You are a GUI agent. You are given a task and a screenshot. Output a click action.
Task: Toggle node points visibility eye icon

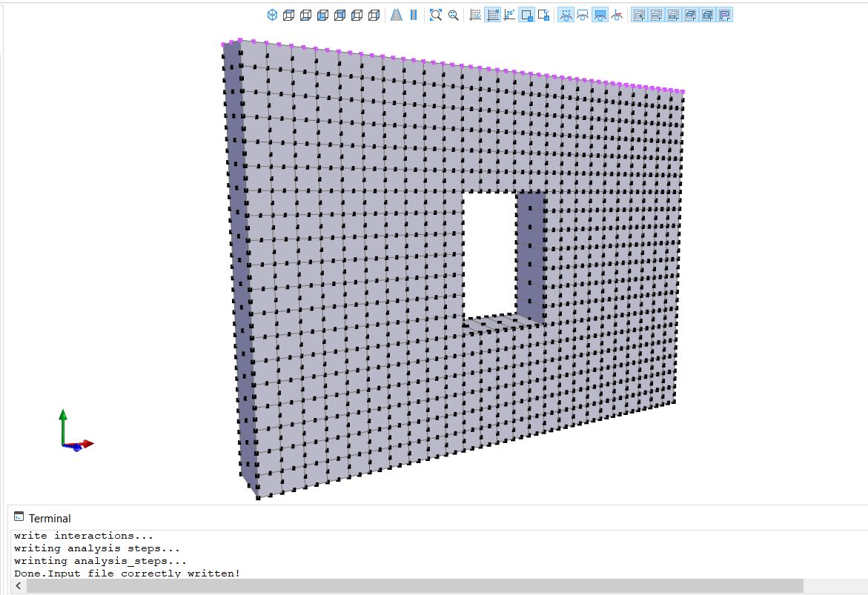tap(566, 15)
